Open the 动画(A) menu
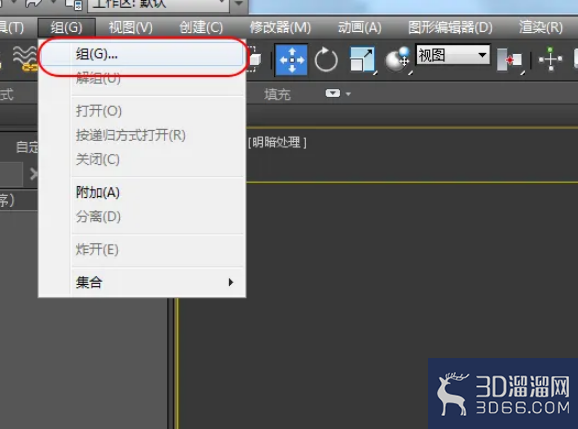 pos(359,28)
